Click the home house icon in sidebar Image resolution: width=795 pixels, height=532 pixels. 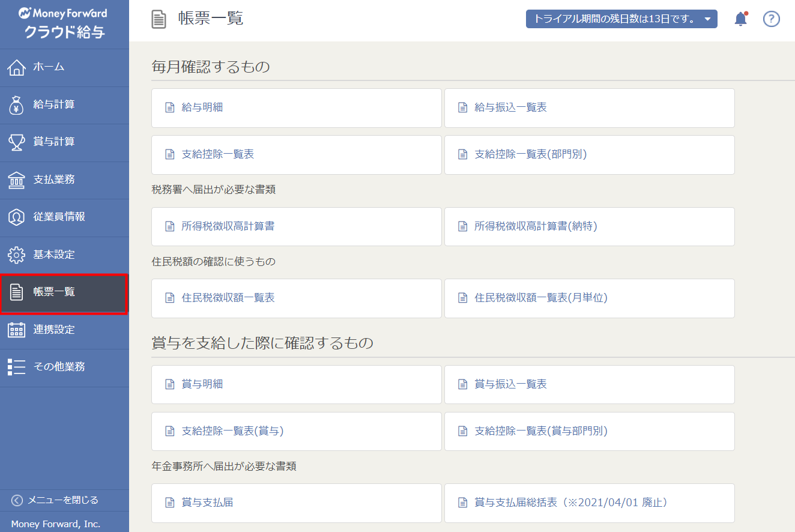pyautogui.click(x=16, y=67)
